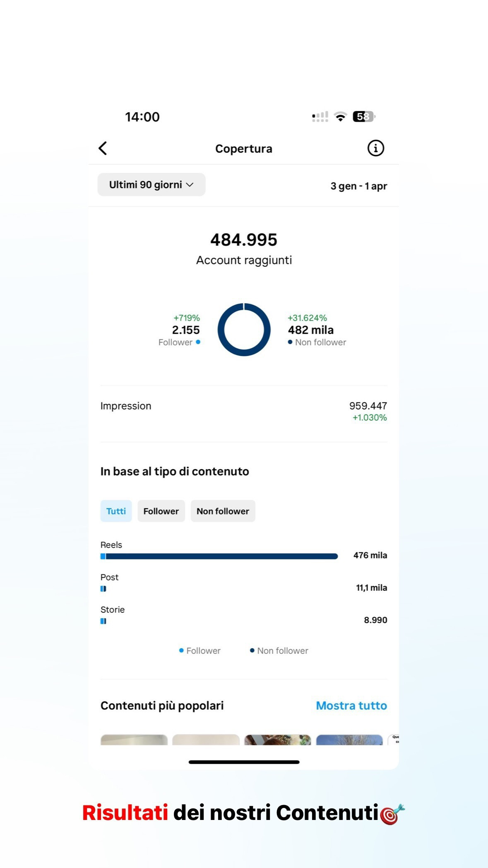Click the battery indicator showing 58
This screenshot has width=488, height=868.
click(x=364, y=117)
